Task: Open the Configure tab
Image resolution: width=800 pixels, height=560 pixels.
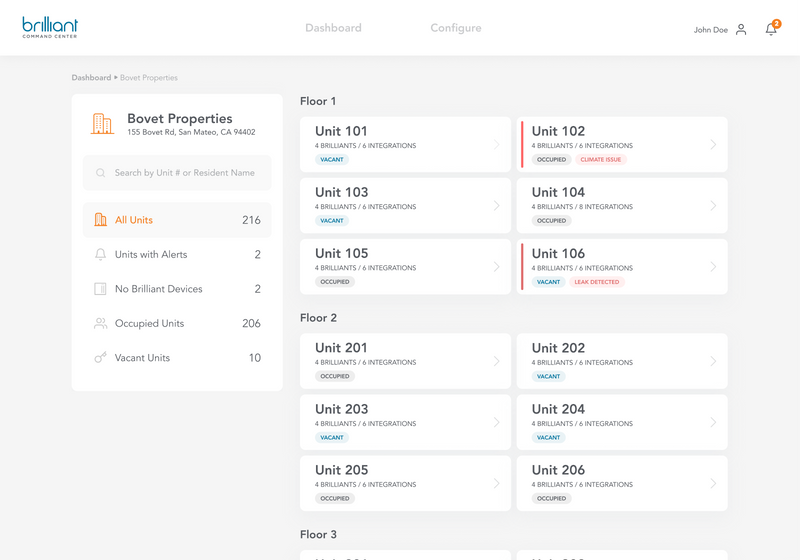Action: point(456,28)
